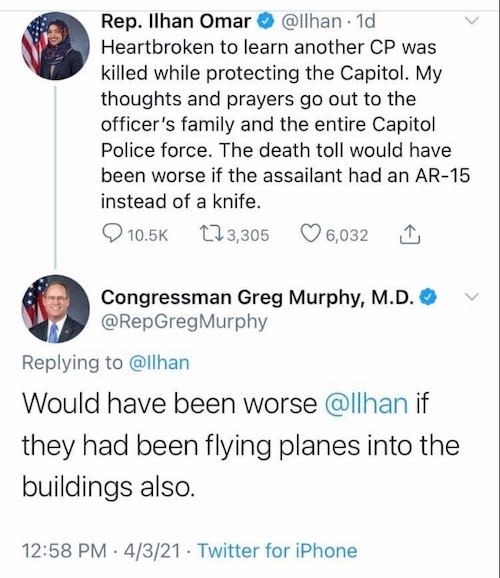Open Rep. Ilhan Omar's profile picture
Screen dimensions: 500x578
click(55, 46)
